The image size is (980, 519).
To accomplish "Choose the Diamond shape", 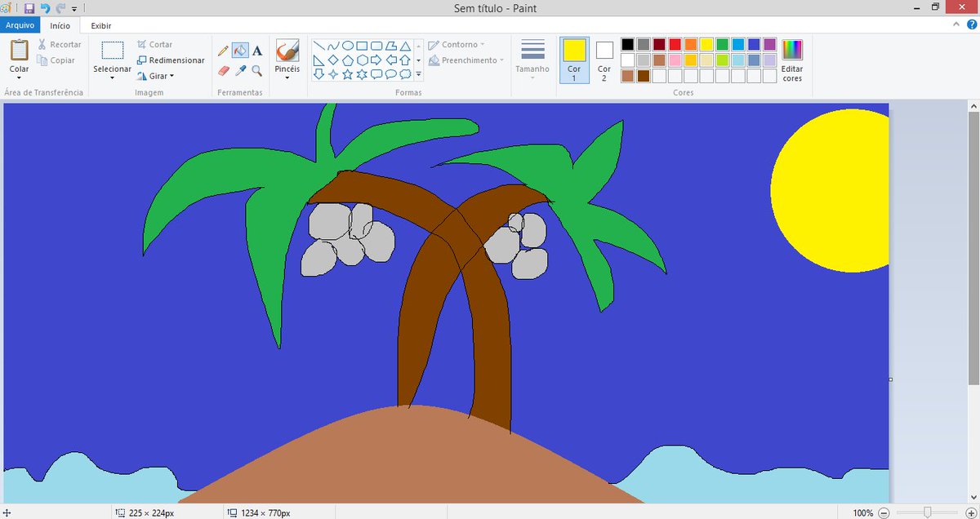I will click(x=333, y=60).
